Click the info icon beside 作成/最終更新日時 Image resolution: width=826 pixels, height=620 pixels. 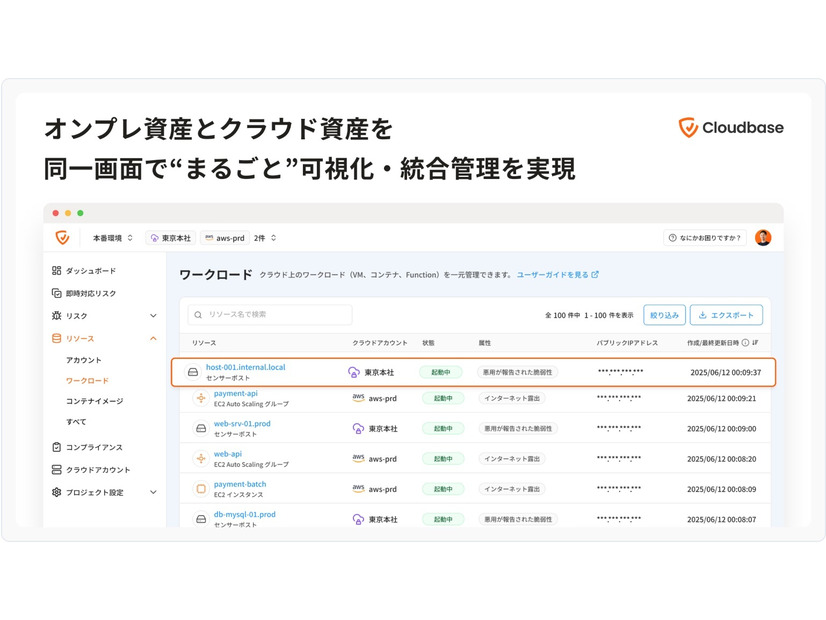745,343
